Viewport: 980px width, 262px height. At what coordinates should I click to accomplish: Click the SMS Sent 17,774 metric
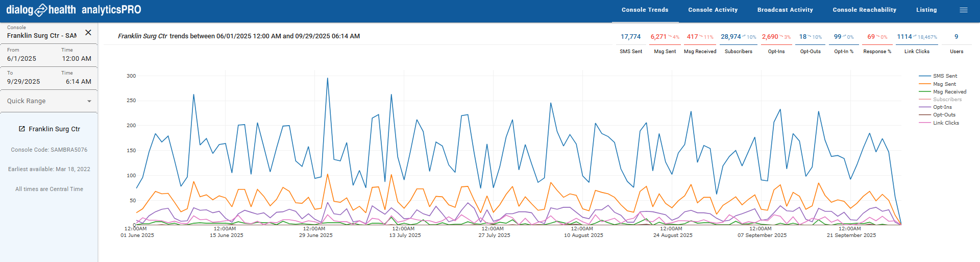(x=630, y=37)
